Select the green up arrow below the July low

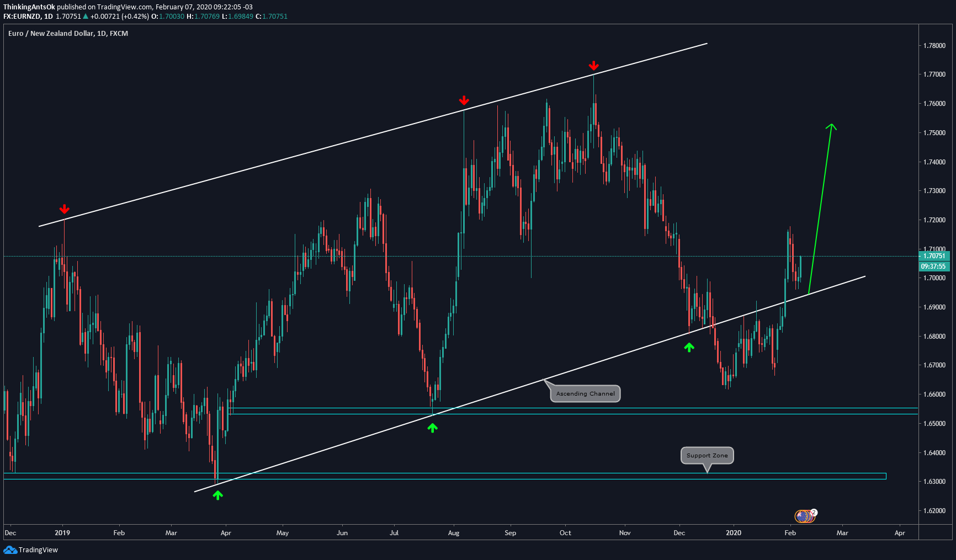pos(433,428)
